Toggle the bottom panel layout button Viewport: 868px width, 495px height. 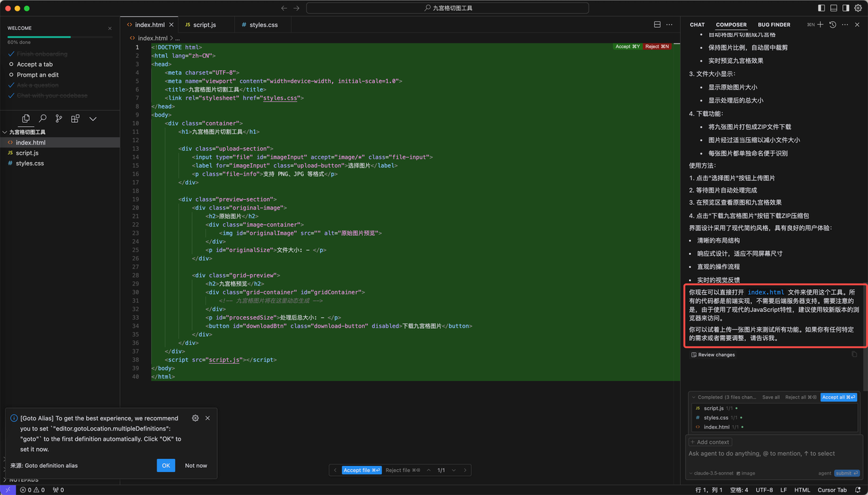pos(834,8)
